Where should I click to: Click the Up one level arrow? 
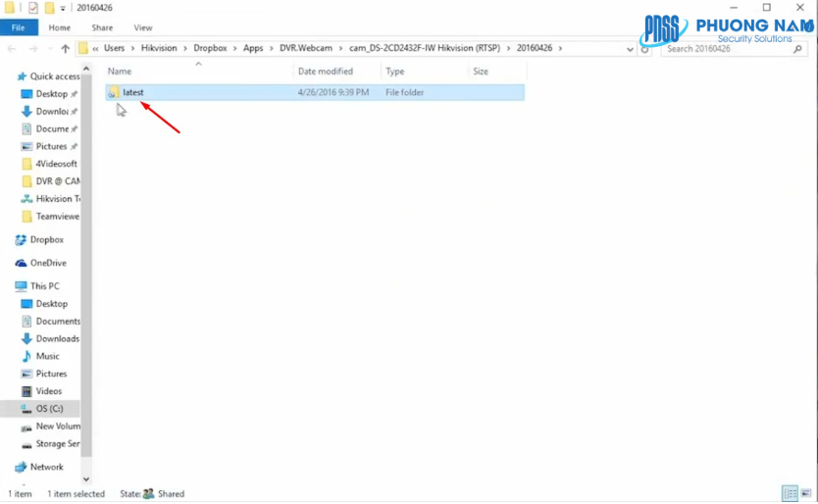(x=66, y=48)
